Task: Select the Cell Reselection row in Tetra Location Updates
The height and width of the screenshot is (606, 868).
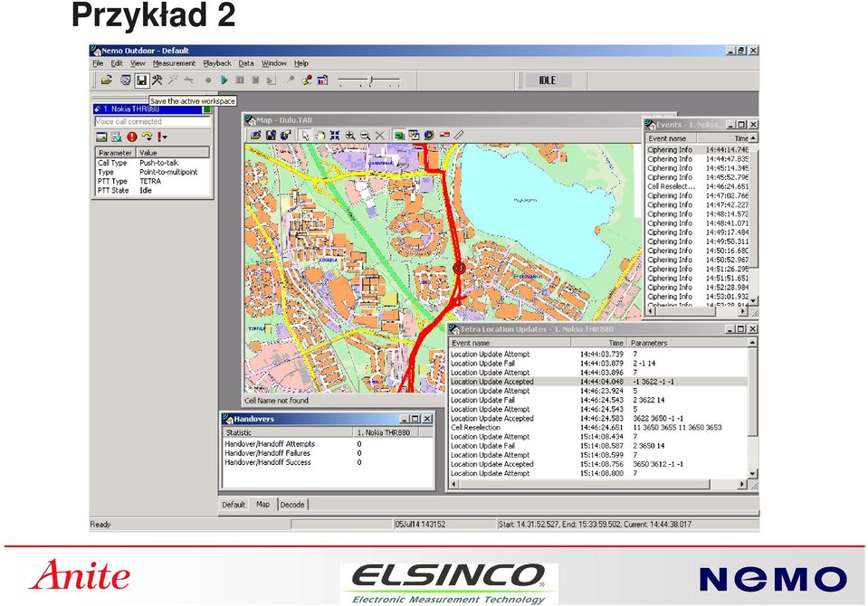Action: [x=598, y=427]
